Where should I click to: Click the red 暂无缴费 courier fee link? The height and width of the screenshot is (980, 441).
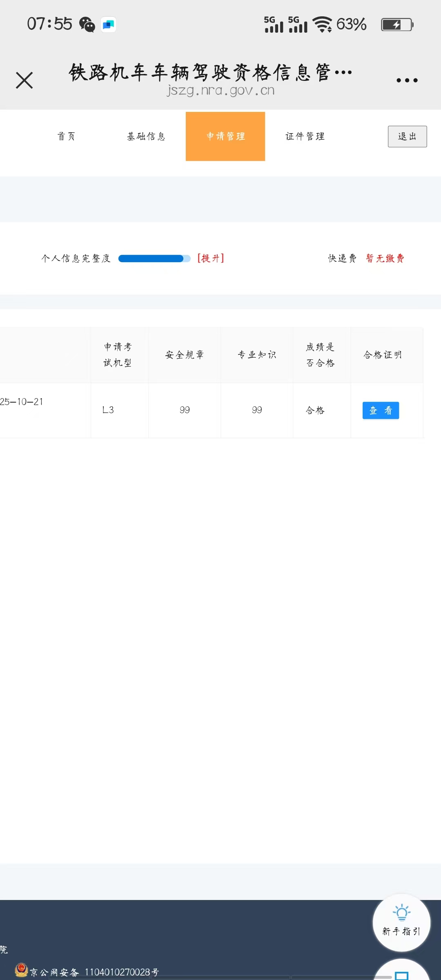pos(385,258)
